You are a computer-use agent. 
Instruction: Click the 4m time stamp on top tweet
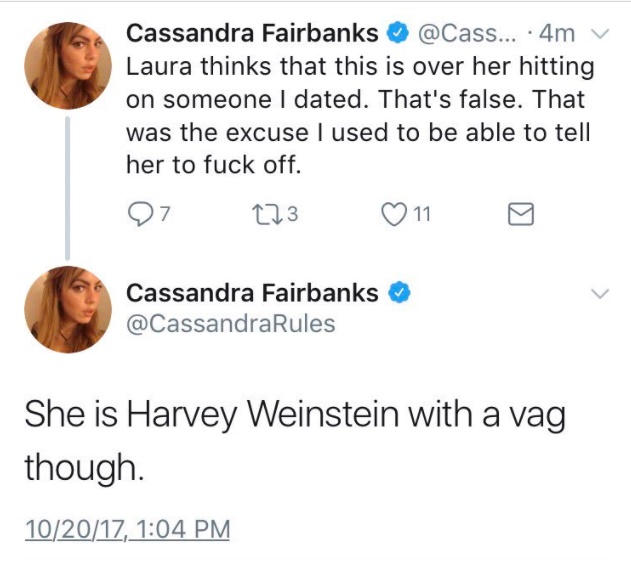coord(557,33)
